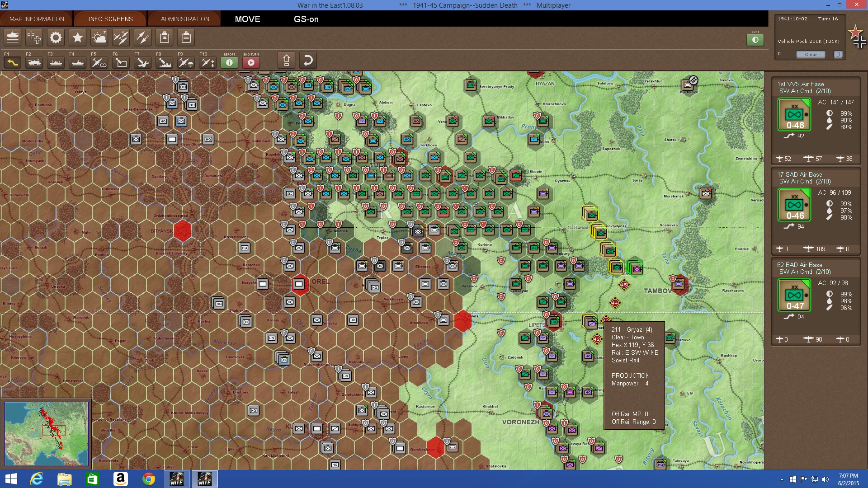
Task: Click the battle arrows icon
Action: (x=142, y=38)
